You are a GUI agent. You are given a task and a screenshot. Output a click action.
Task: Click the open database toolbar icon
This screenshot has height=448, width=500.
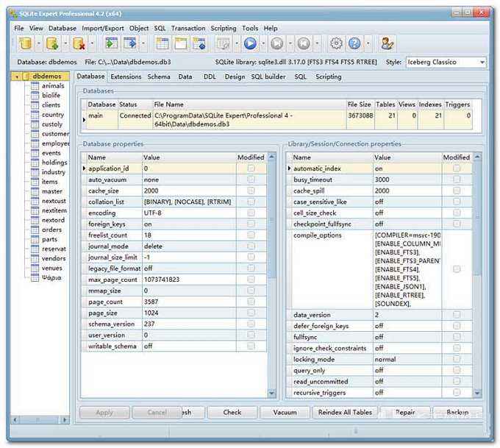(26, 43)
